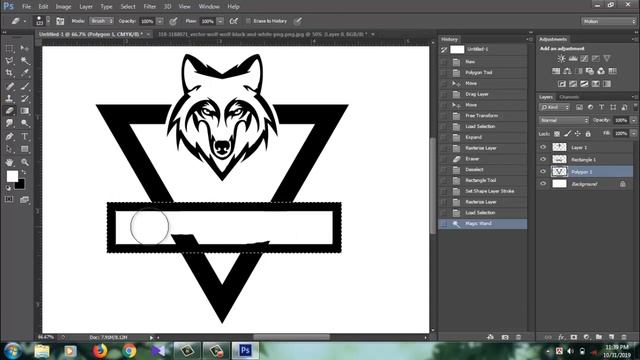Select the Zoom tool
The height and width of the screenshot is (360, 640).
pos(24,162)
